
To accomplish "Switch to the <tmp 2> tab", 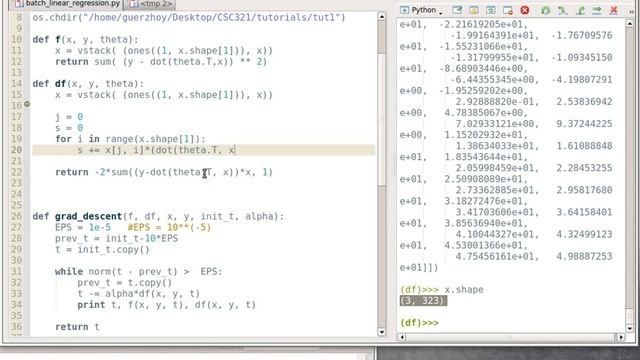I will (150, 4).
